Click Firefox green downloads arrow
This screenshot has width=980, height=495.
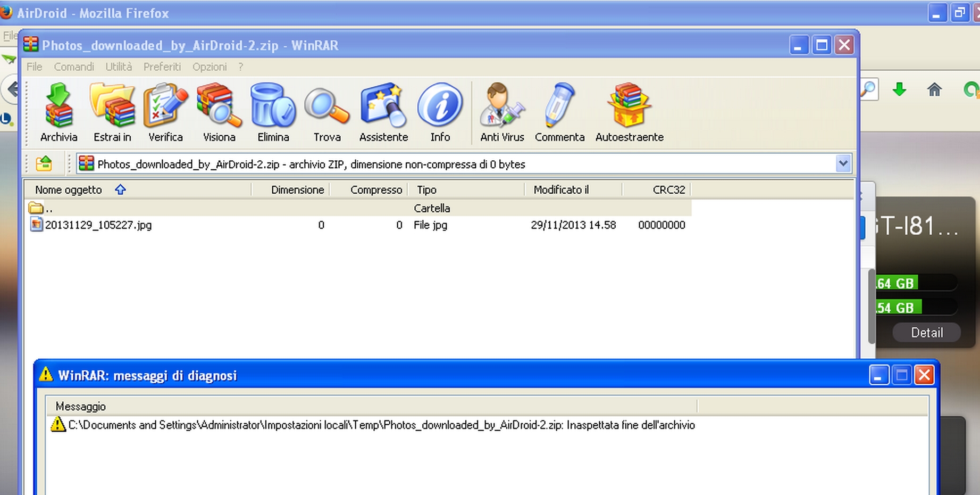click(899, 89)
